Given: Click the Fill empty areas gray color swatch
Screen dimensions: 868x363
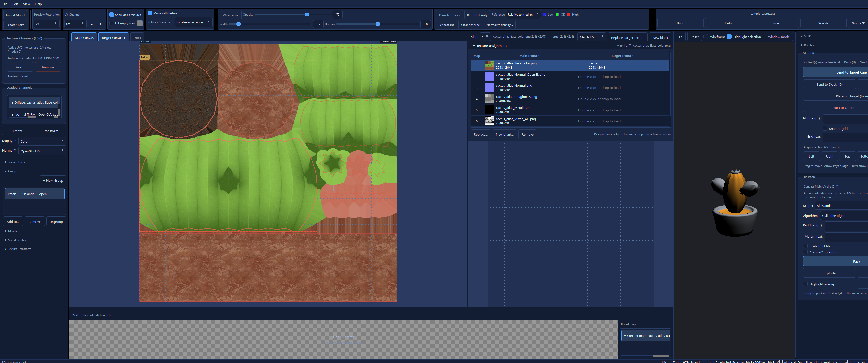Looking at the screenshot, I should coord(140,23).
